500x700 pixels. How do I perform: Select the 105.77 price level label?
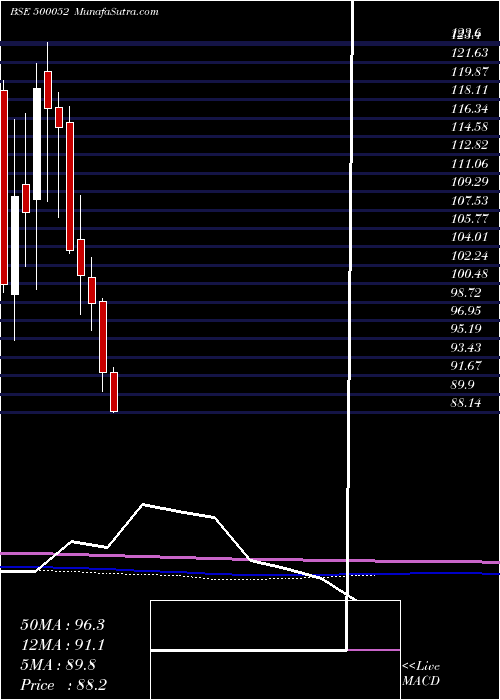(x=470, y=219)
